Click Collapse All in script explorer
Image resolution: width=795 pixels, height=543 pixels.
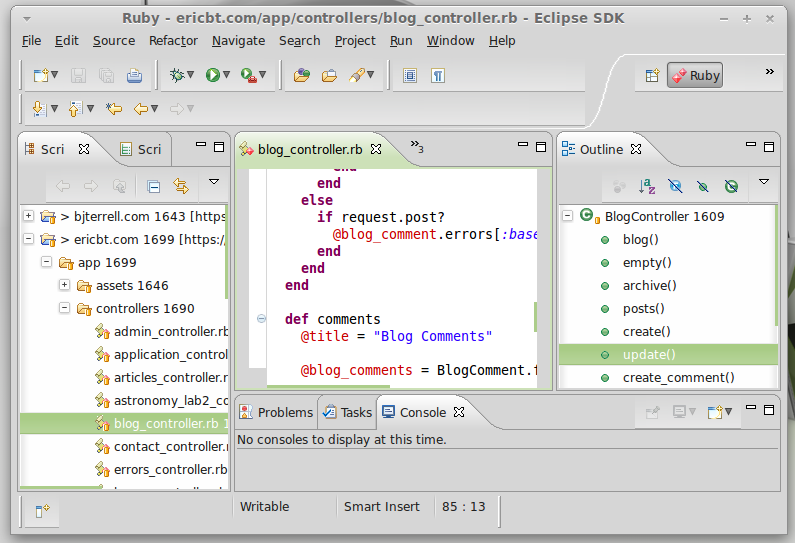pos(153,186)
